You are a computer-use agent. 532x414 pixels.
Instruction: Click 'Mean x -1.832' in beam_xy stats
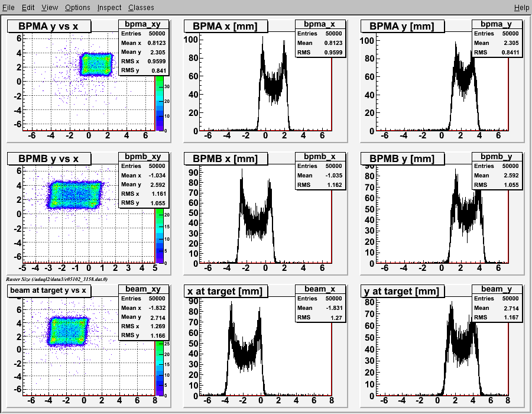click(143, 308)
